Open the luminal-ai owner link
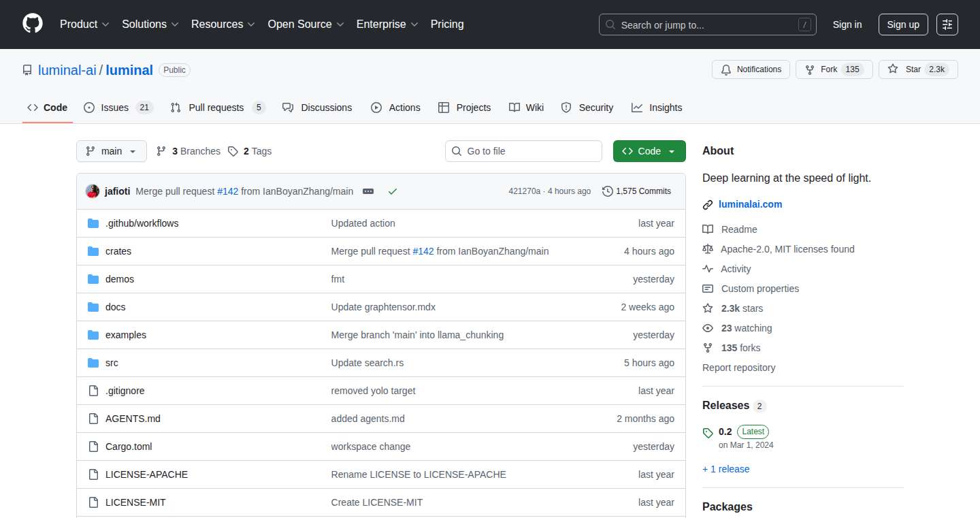 coord(67,69)
